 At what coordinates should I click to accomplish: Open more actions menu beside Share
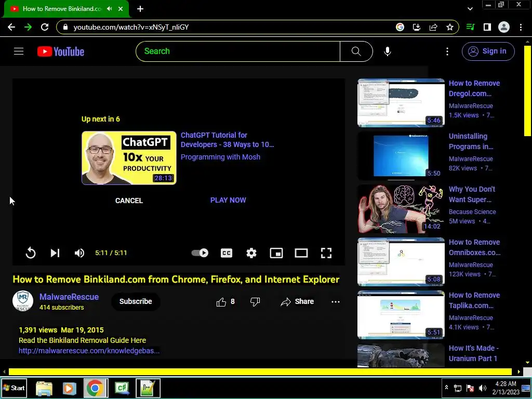(336, 302)
